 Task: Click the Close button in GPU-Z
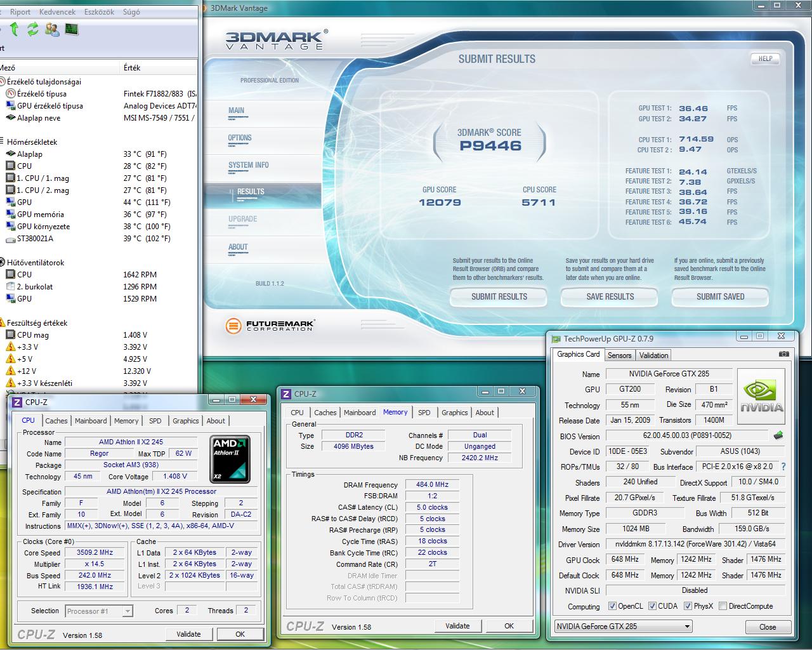(768, 627)
